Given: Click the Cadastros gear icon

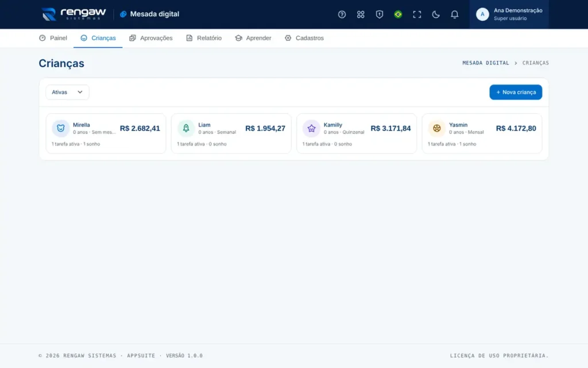Looking at the screenshot, I should (288, 38).
